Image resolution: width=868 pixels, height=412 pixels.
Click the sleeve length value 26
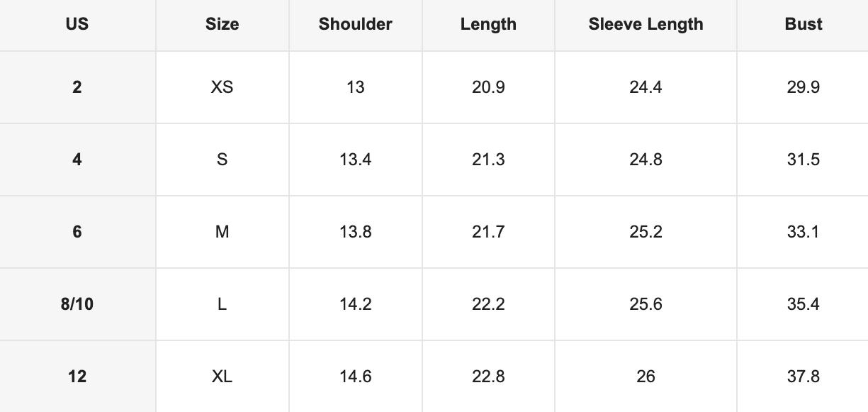point(646,377)
